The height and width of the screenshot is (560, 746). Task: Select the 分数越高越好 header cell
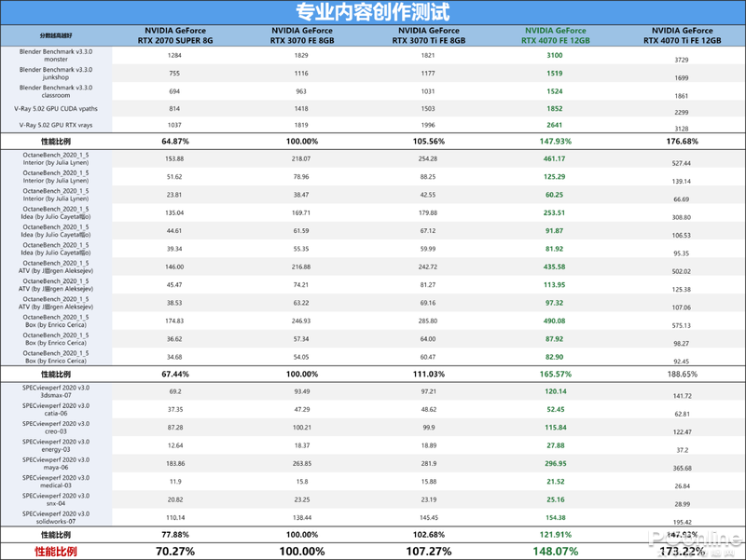[56, 35]
